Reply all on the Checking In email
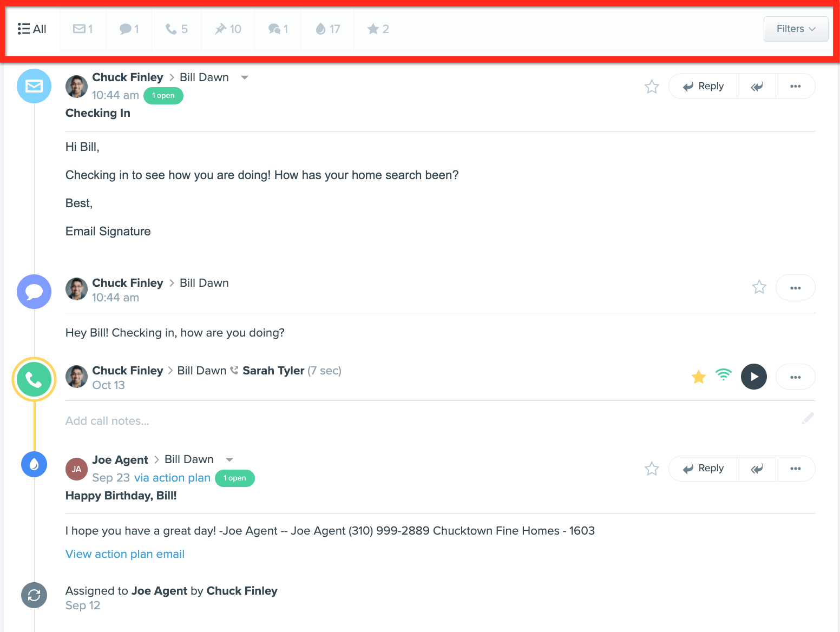Screen dimensions: 840x632 [757, 86]
